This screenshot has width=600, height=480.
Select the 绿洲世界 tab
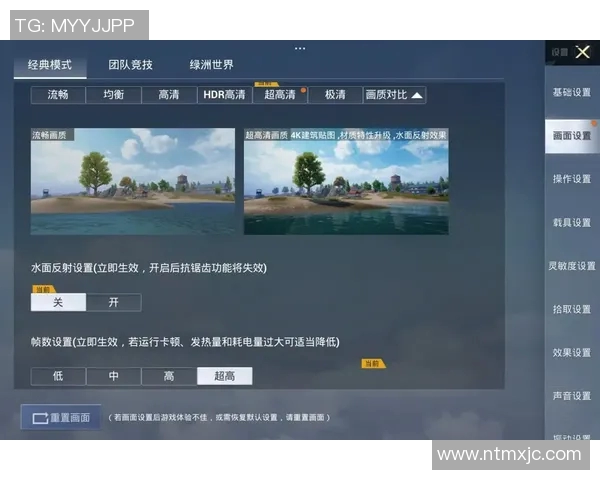click(x=211, y=65)
